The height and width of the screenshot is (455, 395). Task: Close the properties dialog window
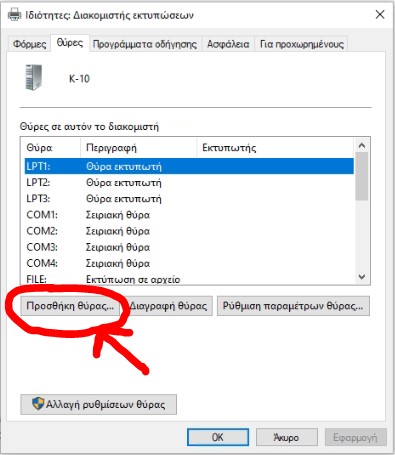coord(380,15)
